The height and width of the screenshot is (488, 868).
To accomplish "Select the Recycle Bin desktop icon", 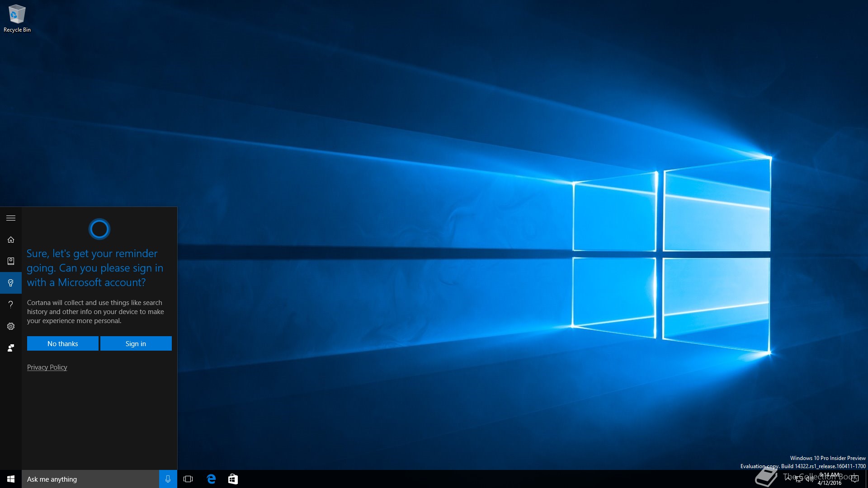I will coord(17,19).
